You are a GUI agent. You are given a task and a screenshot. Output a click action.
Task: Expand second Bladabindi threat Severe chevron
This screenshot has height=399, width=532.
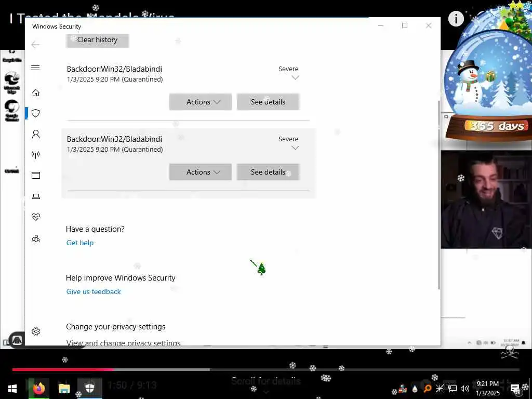pyautogui.click(x=295, y=148)
